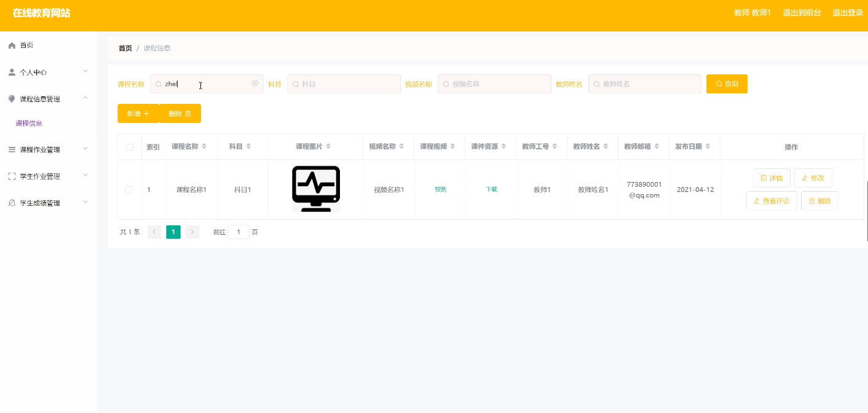868x413 pixels.
Task: Click 预览 link for course video
Action: point(440,189)
